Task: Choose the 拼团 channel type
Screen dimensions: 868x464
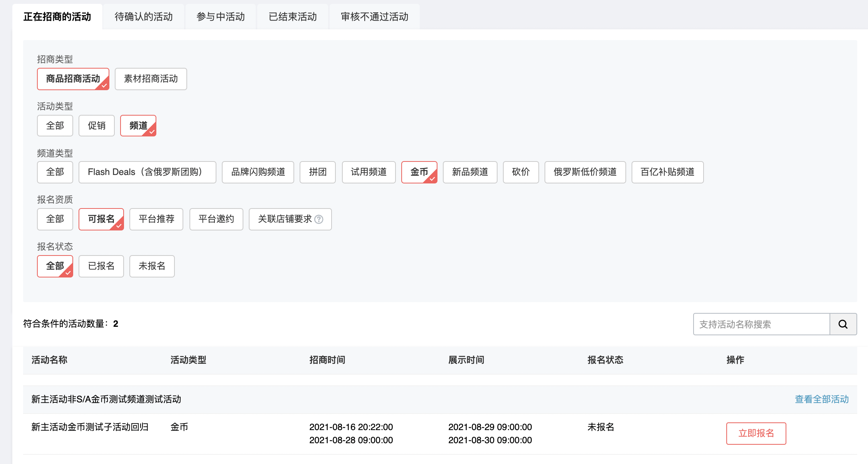Action: [x=318, y=172]
